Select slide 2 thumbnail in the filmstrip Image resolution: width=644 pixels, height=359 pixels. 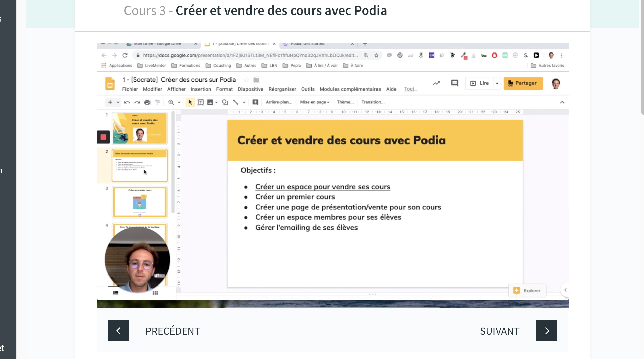pyautogui.click(x=140, y=165)
